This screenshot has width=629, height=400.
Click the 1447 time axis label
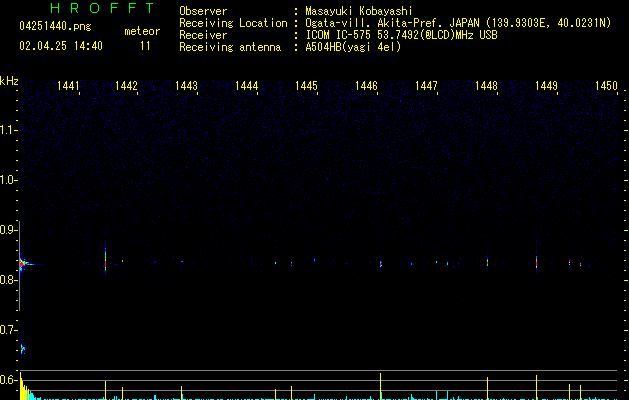(426, 85)
